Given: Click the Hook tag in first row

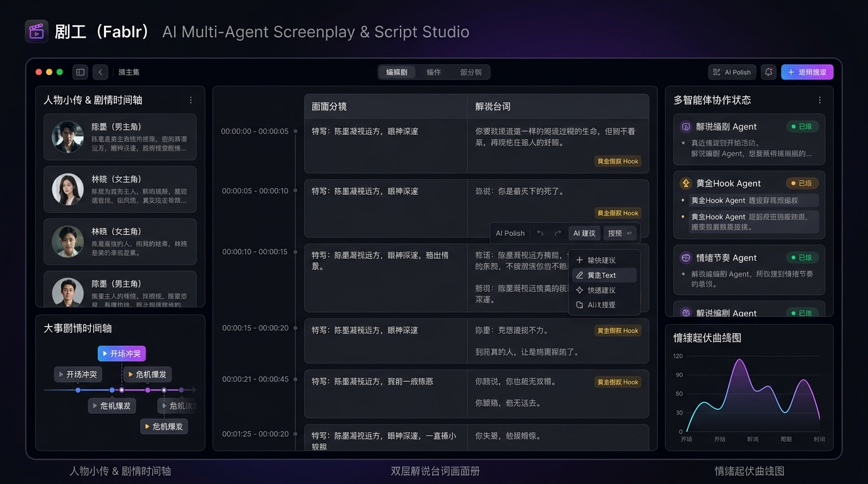Looking at the screenshot, I should click(x=618, y=161).
